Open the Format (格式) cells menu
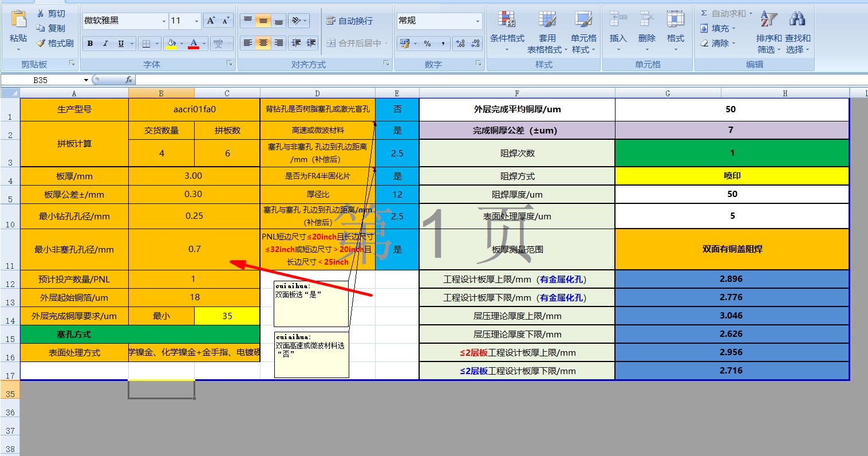The height and width of the screenshot is (456, 868). (676, 32)
